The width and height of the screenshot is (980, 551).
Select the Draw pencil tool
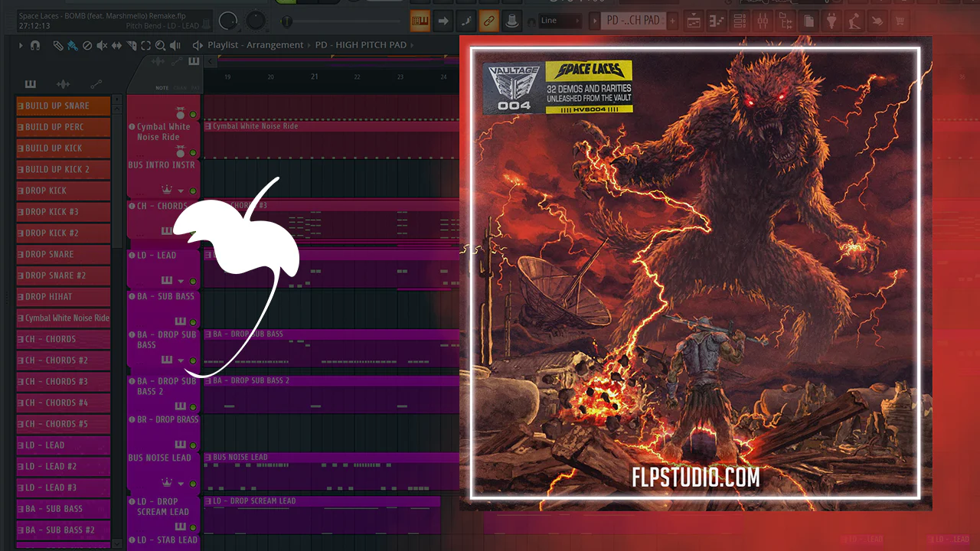(57, 46)
